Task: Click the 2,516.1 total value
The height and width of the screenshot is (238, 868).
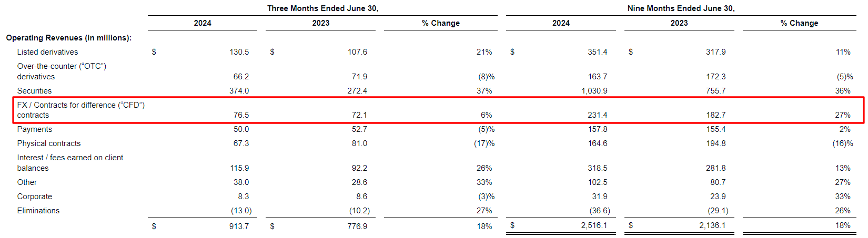Action: click(x=594, y=225)
